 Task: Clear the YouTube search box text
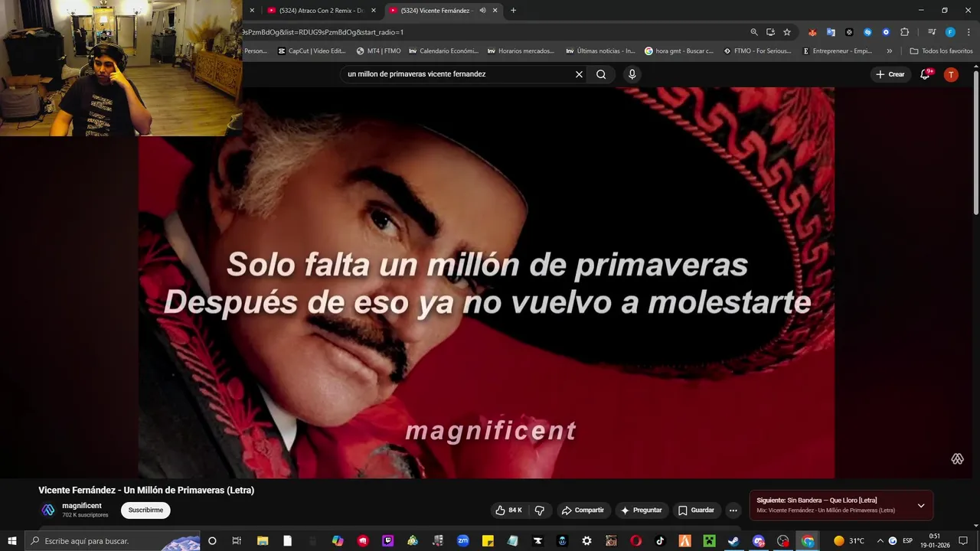579,74
